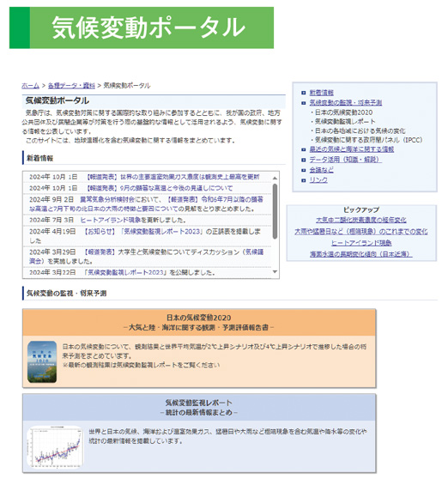Open 気候変動の監視・将来予測 in sidebar menu

pos(345,103)
